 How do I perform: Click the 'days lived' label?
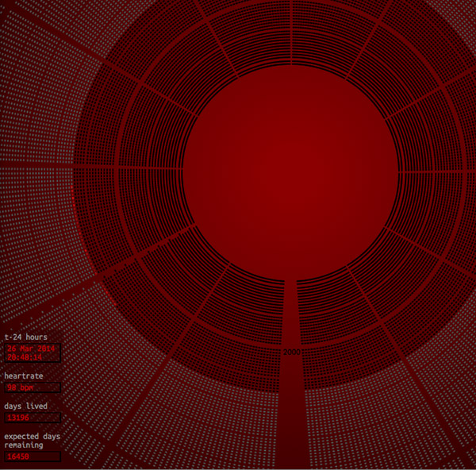26,406
